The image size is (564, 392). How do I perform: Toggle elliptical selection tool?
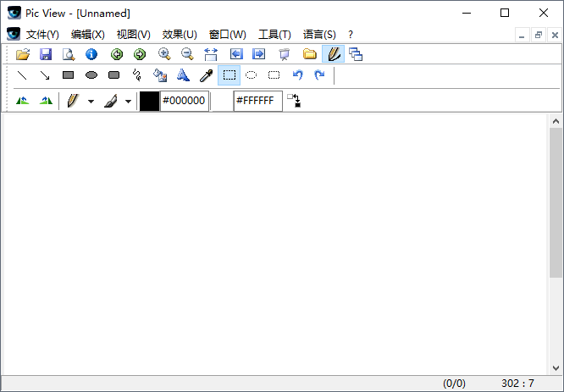[x=251, y=75]
